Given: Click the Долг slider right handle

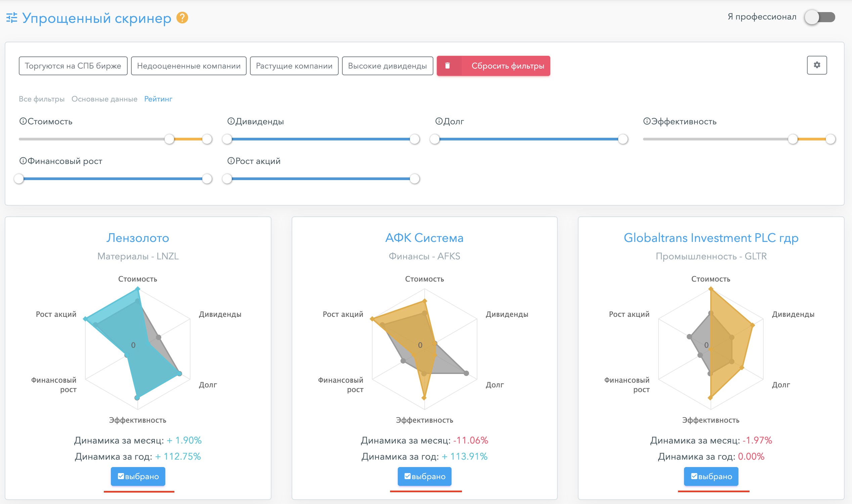Looking at the screenshot, I should point(623,139).
